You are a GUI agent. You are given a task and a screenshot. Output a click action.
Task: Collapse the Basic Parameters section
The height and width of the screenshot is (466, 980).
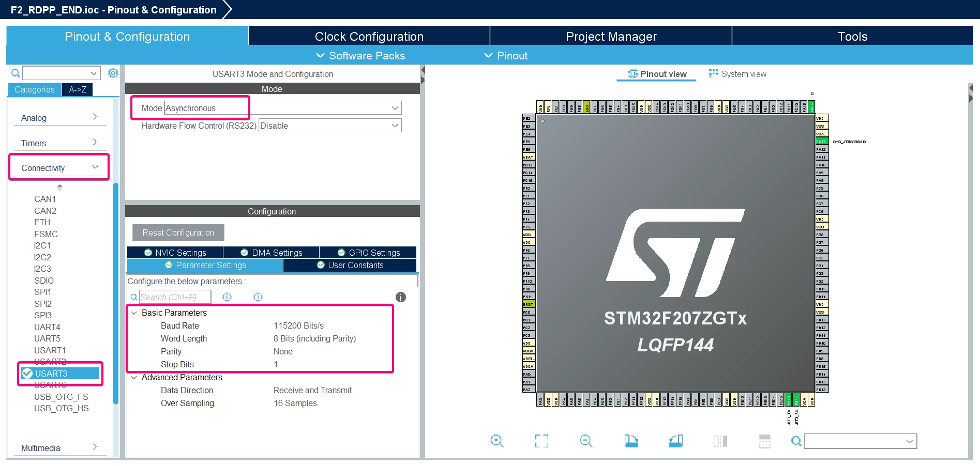coord(134,313)
